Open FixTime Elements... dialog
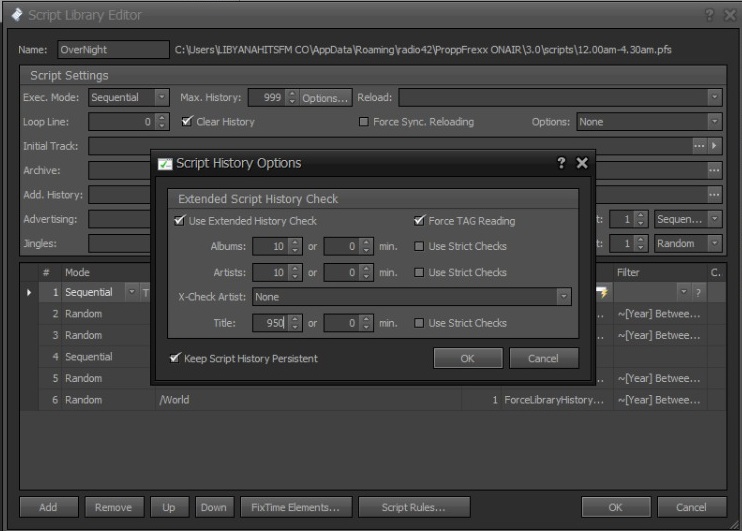 [x=296, y=507]
